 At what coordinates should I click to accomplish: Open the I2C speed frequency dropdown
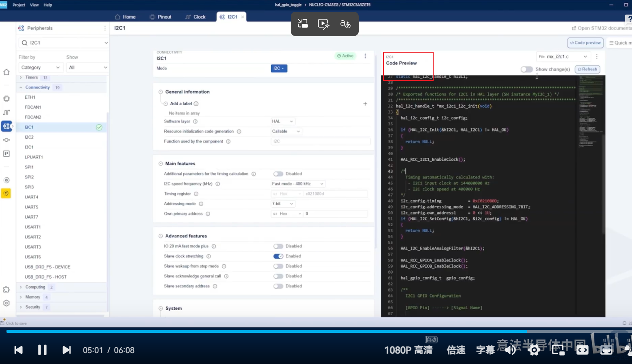coord(298,184)
